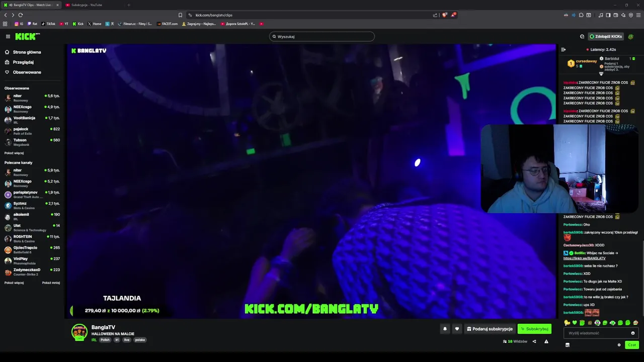The image size is (644, 362).
Task: Click the browser address bar URL
Action: point(214,15)
